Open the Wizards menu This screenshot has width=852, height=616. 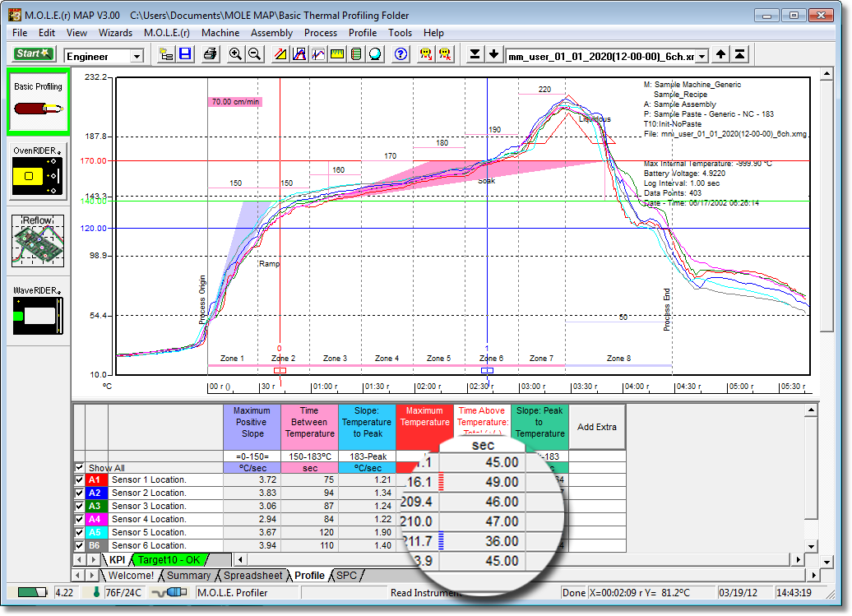pos(115,33)
